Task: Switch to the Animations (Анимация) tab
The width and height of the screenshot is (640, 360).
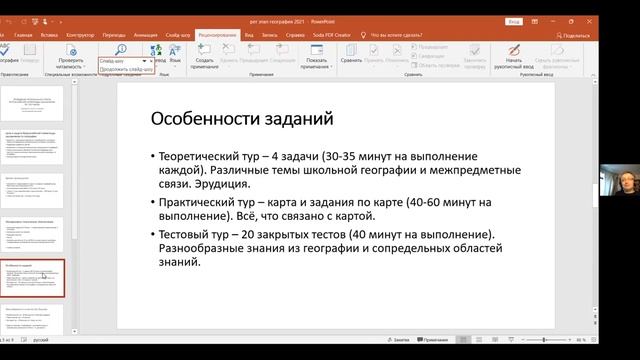Action: tap(145, 35)
